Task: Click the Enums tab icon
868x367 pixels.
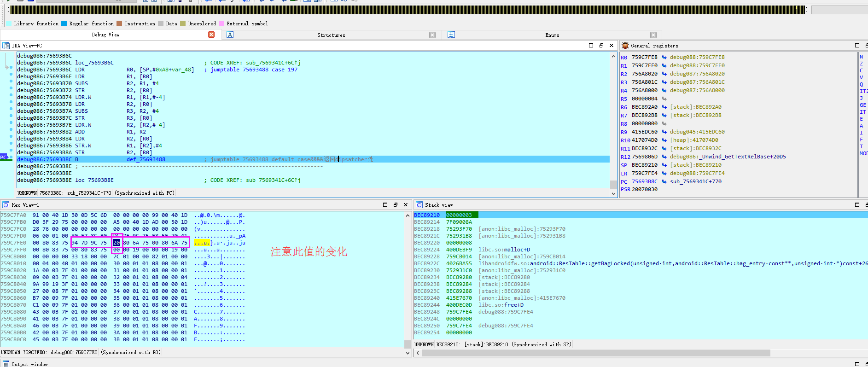Action: click(451, 35)
